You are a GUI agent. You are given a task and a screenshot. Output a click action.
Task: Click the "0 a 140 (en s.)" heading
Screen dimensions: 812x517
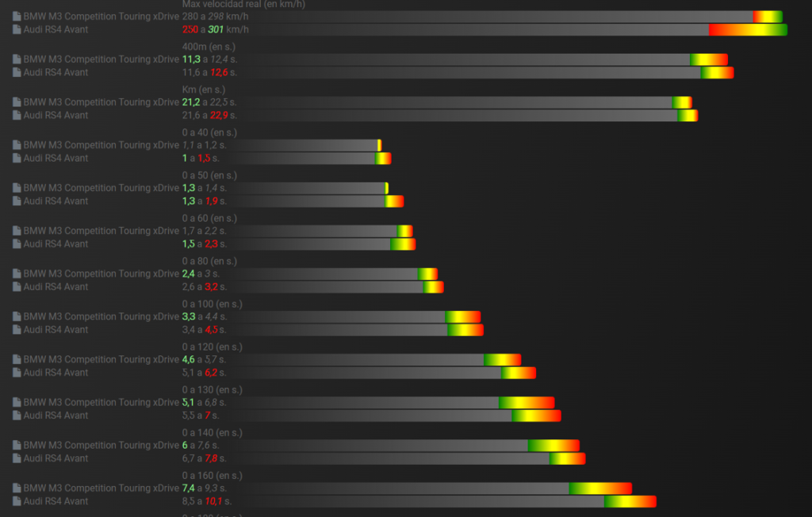(x=213, y=433)
